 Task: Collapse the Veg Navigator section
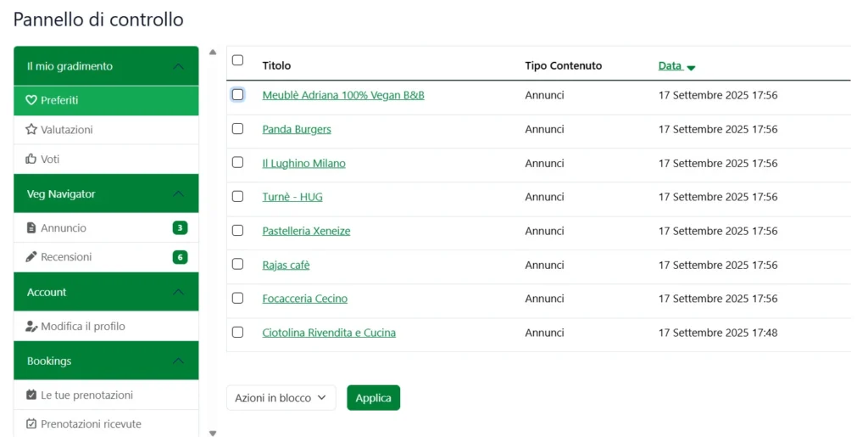(178, 193)
